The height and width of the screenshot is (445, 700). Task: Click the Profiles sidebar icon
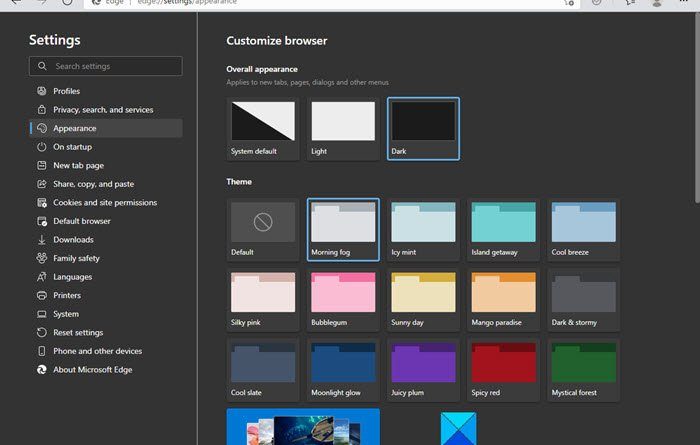click(x=42, y=91)
